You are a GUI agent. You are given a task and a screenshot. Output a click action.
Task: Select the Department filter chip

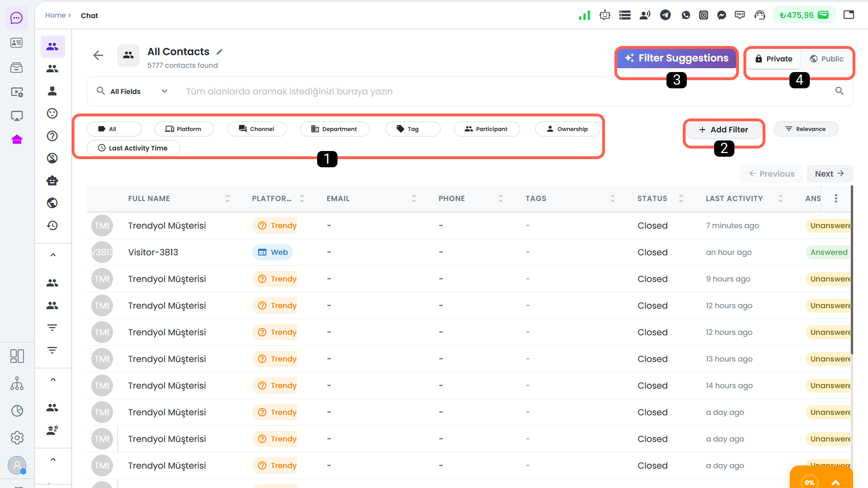pos(335,129)
